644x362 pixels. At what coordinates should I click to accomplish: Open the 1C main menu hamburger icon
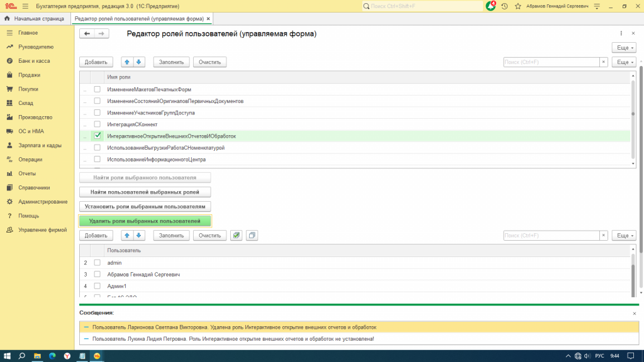[x=25, y=6]
